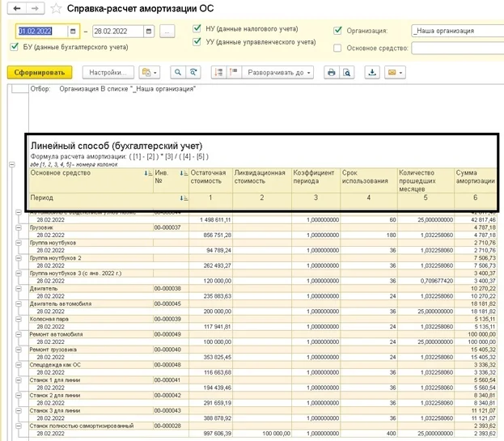Viewport: 504px width, 441px height.
Task: Click the back navigation arrow
Action: click(15, 8)
